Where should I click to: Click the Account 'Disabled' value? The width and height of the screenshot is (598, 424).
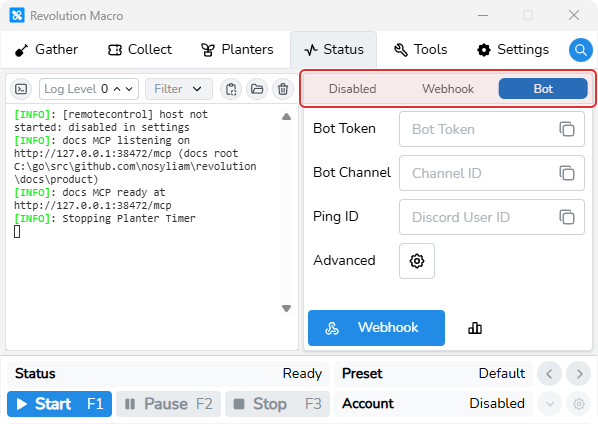(497, 404)
